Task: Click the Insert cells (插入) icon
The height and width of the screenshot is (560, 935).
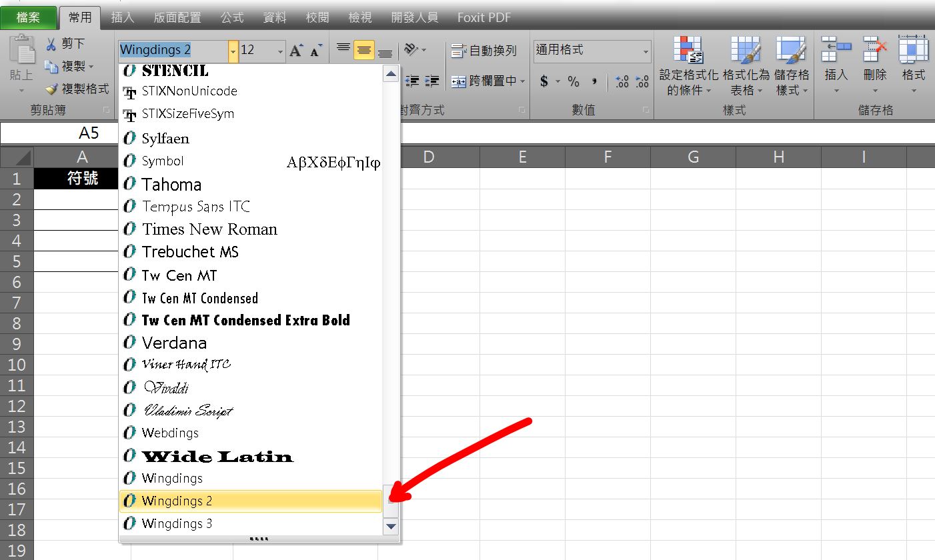Action: (x=836, y=48)
